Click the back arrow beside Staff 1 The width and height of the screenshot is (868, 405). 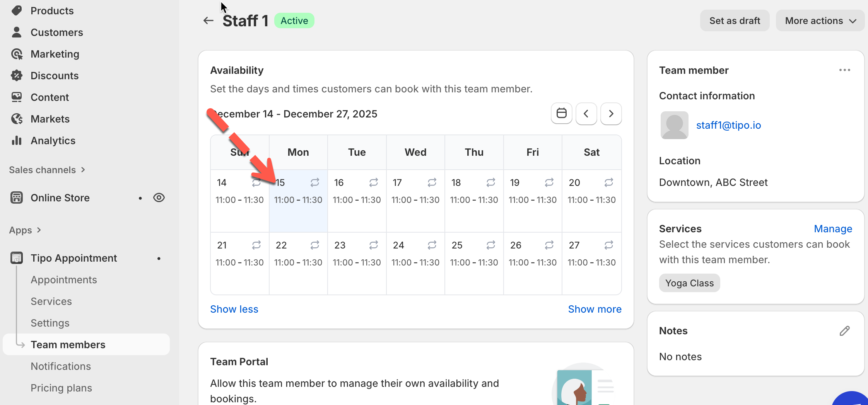[x=208, y=20]
